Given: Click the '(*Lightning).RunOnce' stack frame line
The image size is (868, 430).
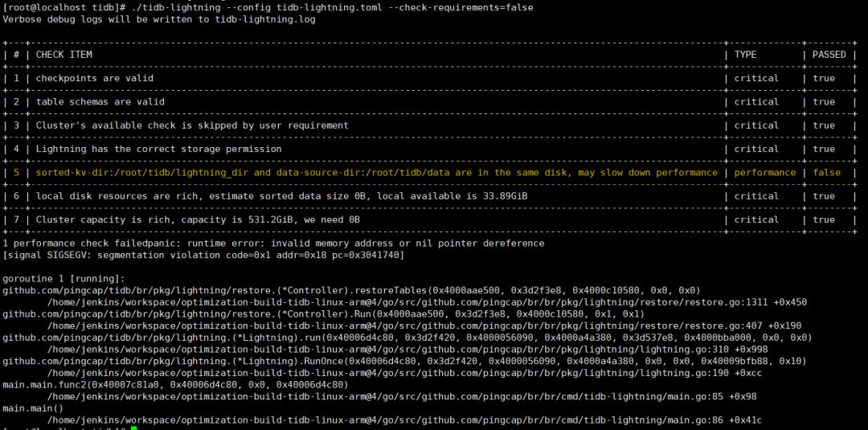Looking at the screenshot, I should [404, 362].
